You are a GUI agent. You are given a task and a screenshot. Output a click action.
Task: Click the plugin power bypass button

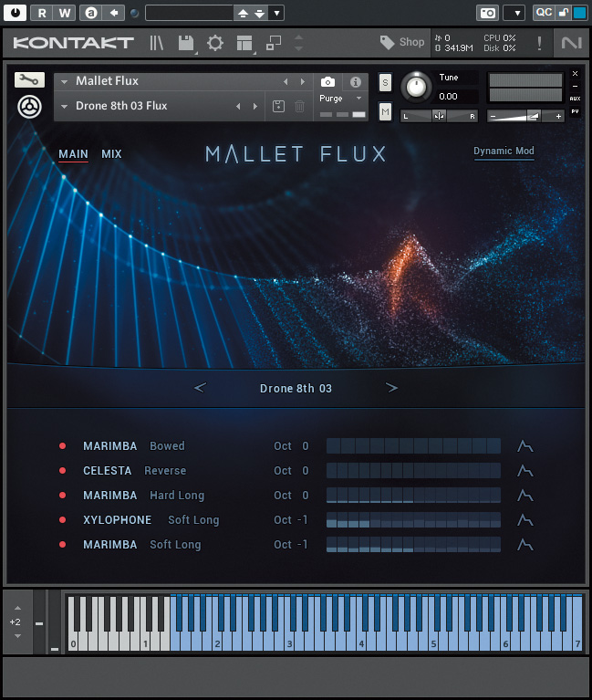coord(15,13)
